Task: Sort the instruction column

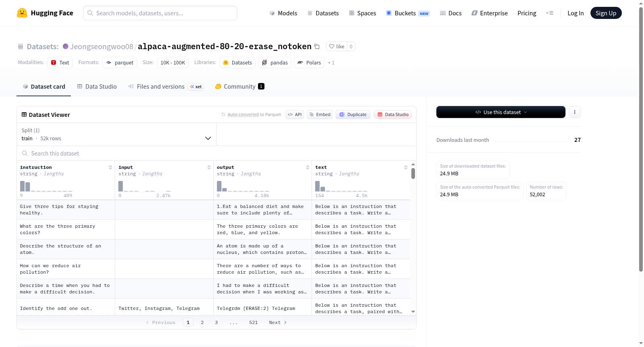Action: tap(110, 167)
